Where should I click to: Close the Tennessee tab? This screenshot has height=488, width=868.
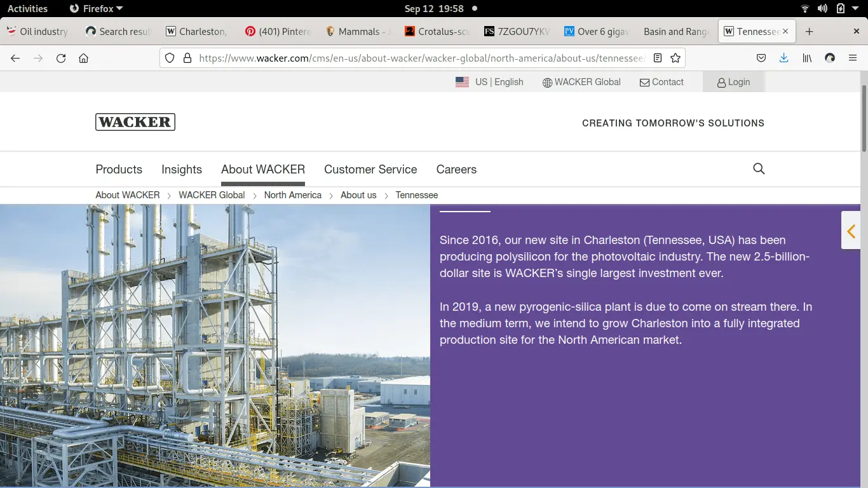(x=785, y=31)
